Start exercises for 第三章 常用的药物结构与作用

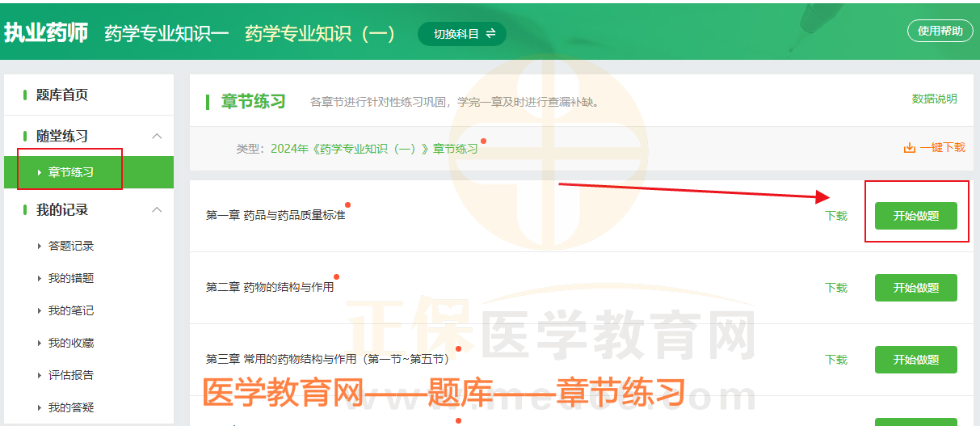pyautogui.click(x=915, y=360)
